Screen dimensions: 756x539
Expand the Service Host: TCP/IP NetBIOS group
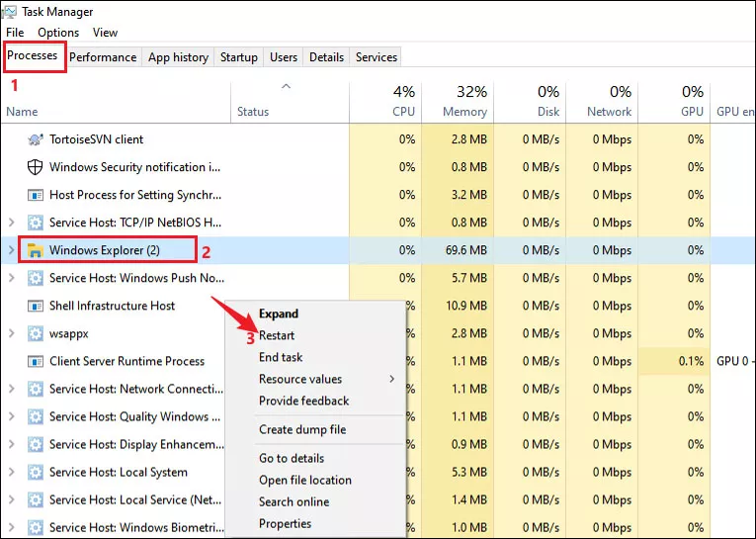12,223
